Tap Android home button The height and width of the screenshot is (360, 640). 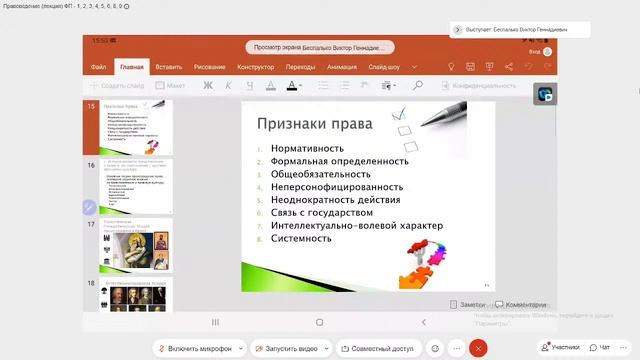point(320,322)
